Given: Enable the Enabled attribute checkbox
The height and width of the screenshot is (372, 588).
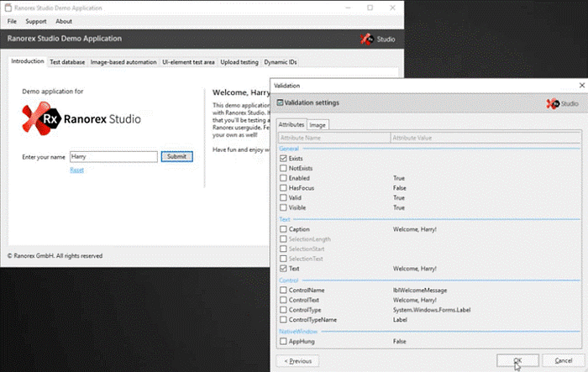Looking at the screenshot, I should click(x=283, y=178).
